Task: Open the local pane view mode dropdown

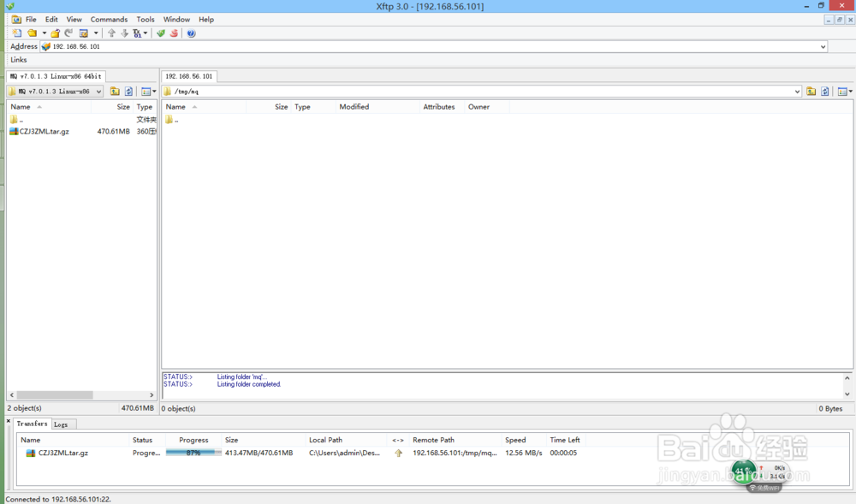Action: 148,92
